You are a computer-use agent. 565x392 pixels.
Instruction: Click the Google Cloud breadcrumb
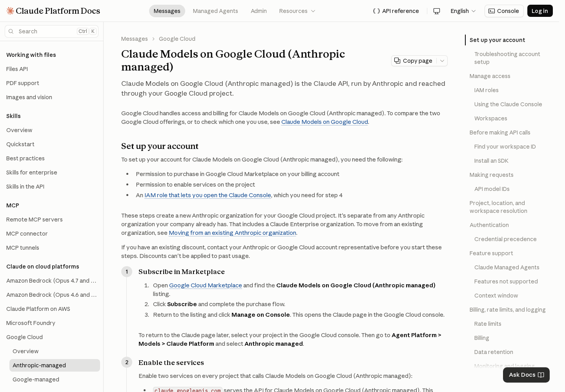point(177,39)
